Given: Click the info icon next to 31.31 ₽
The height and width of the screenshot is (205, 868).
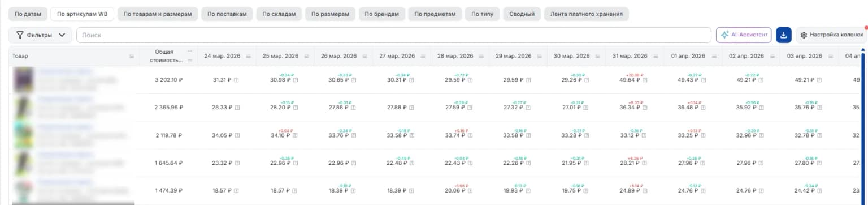Looking at the screenshot, I should [237, 80].
